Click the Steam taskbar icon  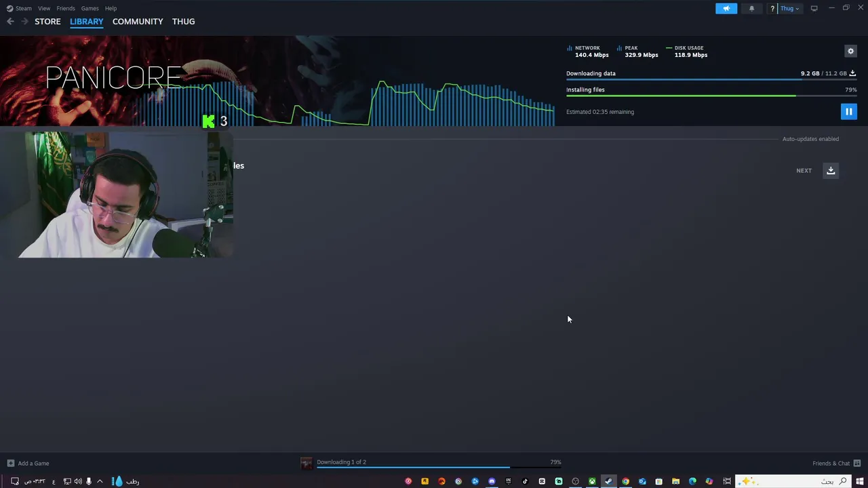click(x=608, y=481)
